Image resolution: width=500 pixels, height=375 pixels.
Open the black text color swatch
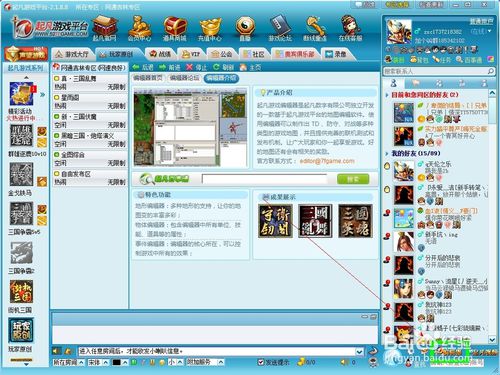[116, 362]
